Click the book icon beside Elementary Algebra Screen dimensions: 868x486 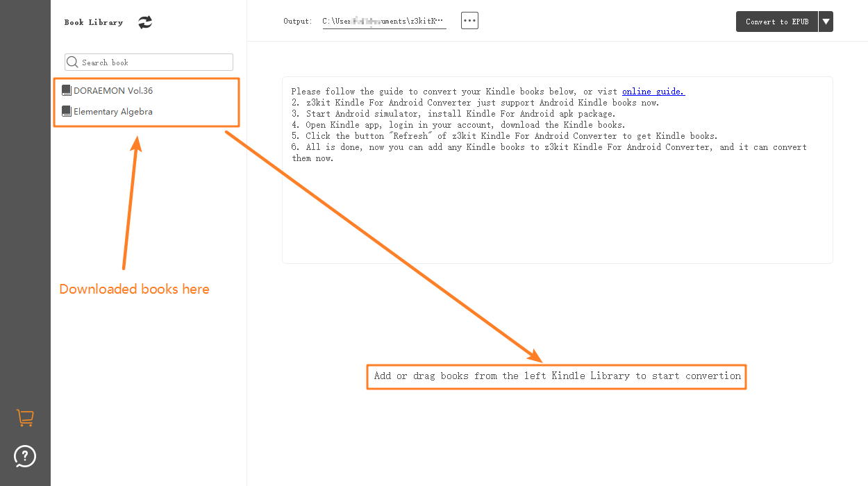(x=66, y=111)
